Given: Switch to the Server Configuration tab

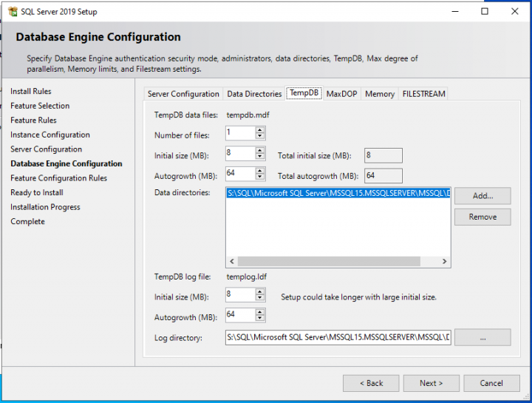Looking at the screenshot, I should pos(183,94).
